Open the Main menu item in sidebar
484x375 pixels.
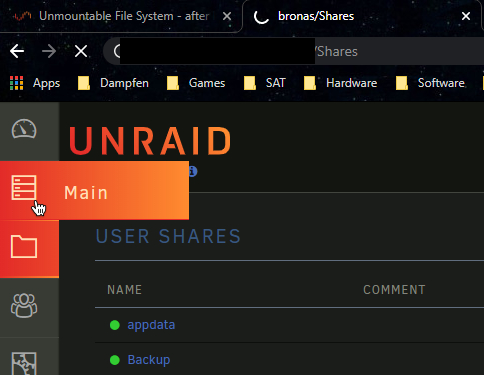94,190
